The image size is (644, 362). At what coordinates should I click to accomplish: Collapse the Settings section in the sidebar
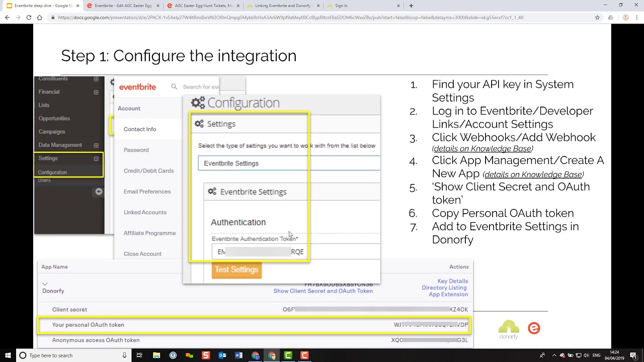pos(96,159)
